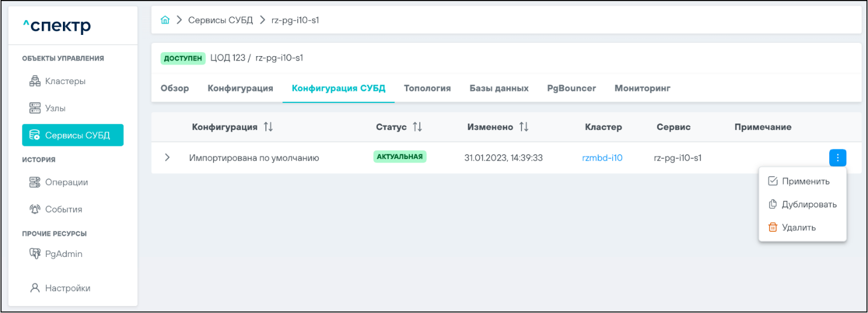This screenshot has height=313, width=868.
Task: Sort table by Статус column
Action: point(417,127)
